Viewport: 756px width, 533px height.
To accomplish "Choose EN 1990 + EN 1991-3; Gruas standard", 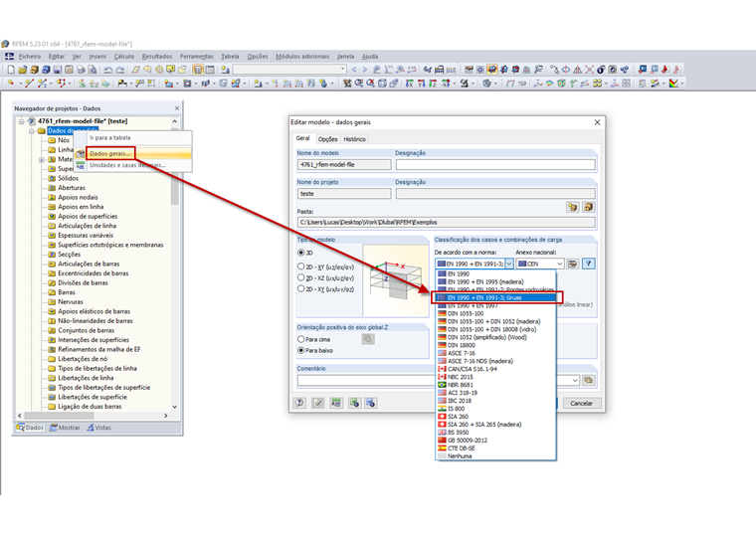I will tap(496, 298).
